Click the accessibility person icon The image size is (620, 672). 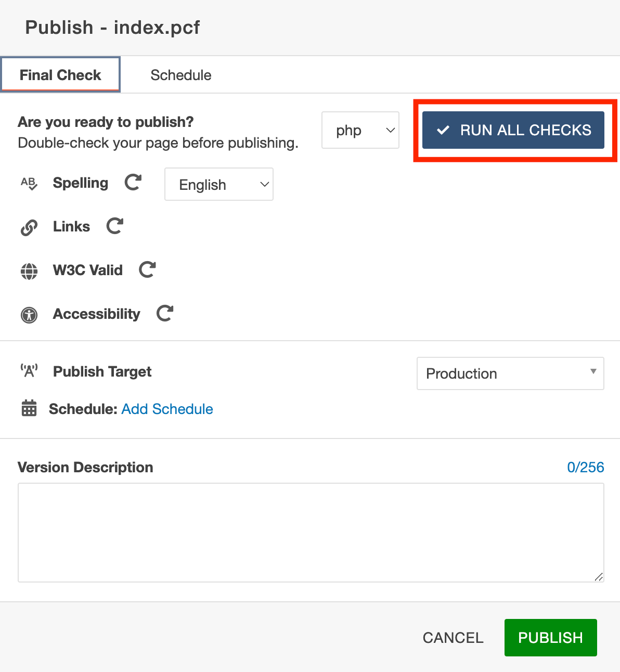29,315
